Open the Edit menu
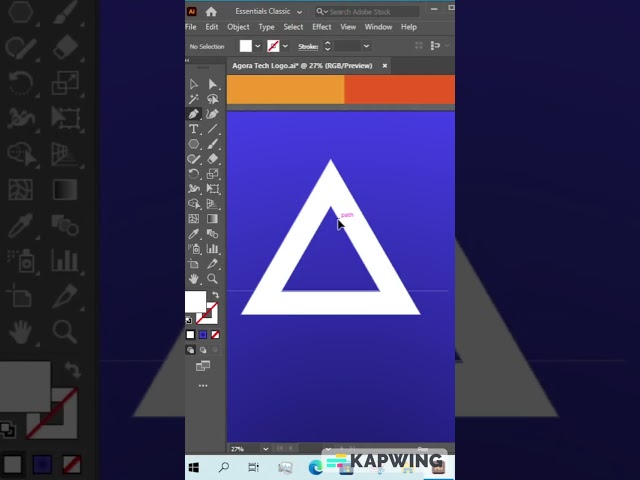640x480 pixels. (211, 27)
